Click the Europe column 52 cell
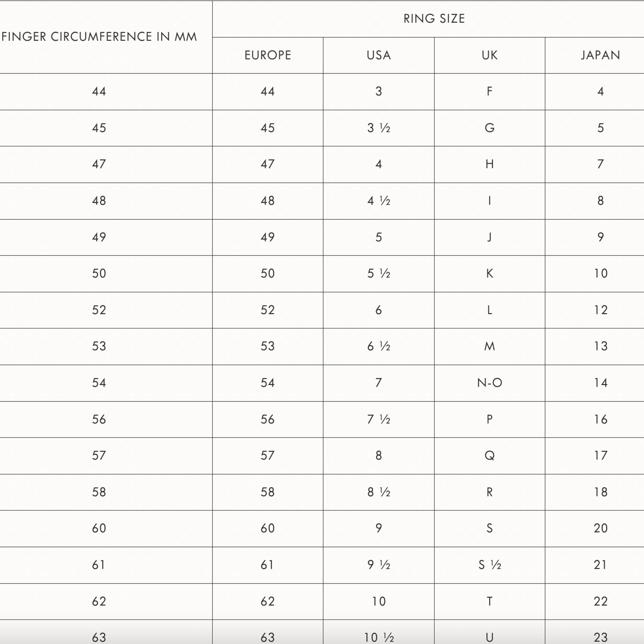 click(x=267, y=310)
